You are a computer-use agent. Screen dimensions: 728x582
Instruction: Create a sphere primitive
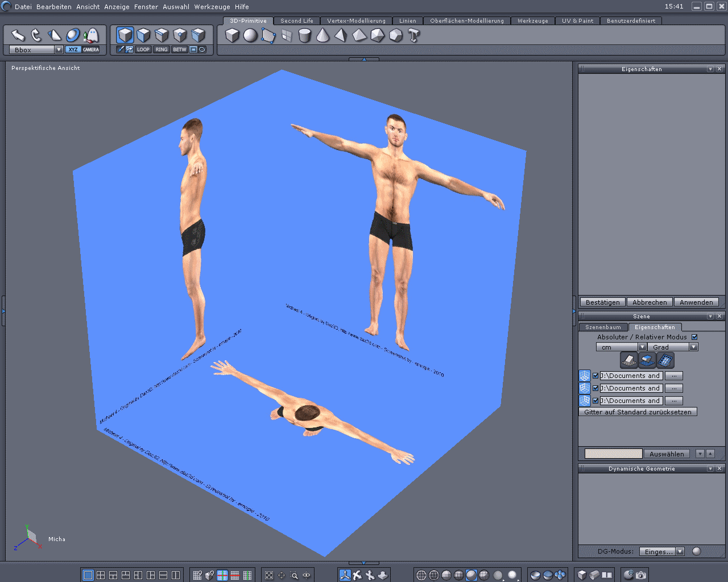[x=250, y=36]
